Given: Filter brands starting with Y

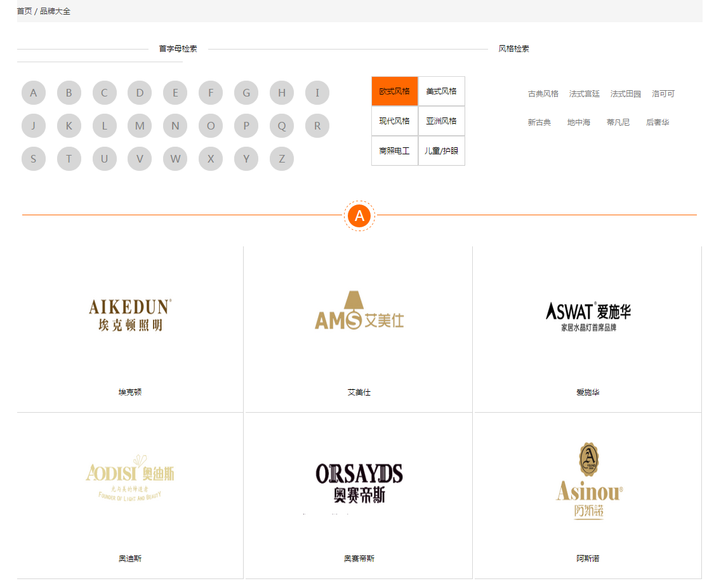Looking at the screenshot, I should (x=246, y=159).
